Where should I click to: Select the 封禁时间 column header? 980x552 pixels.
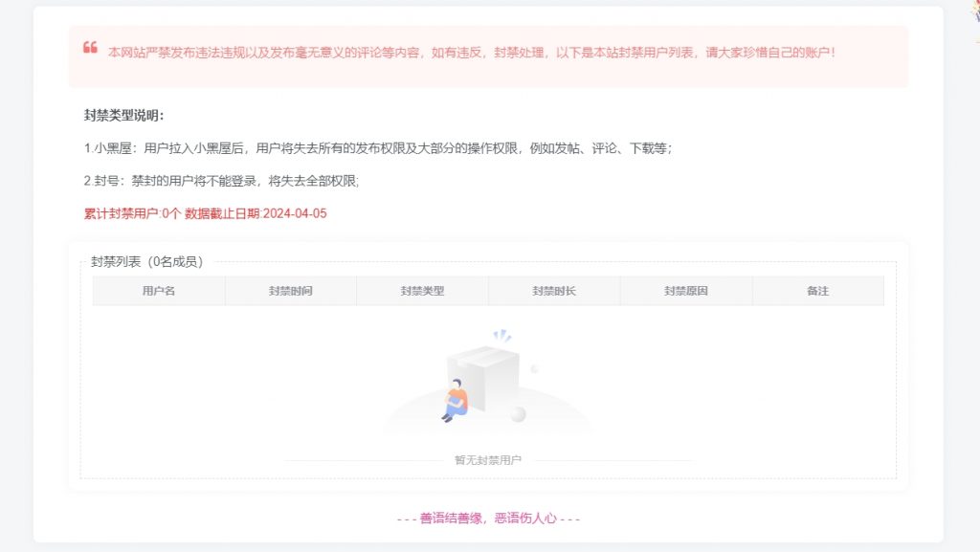[x=290, y=291]
